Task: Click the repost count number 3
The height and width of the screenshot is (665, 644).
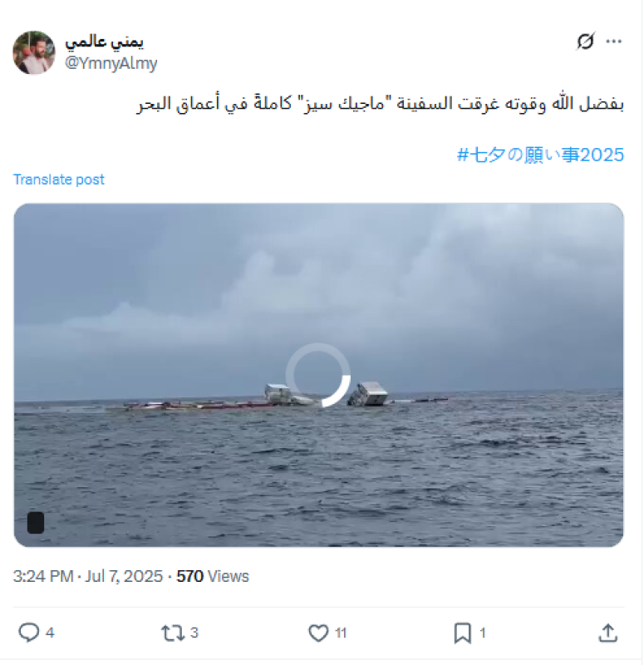Action: [194, 633]
